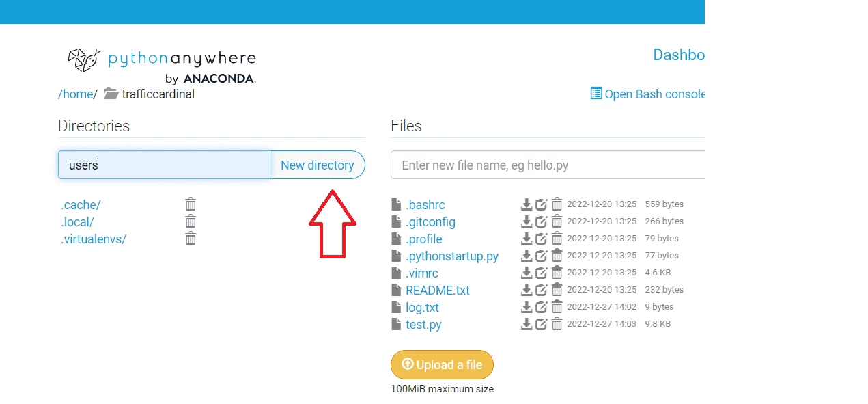
Task: Open the .local/ directory
Action: coord(77,222)
